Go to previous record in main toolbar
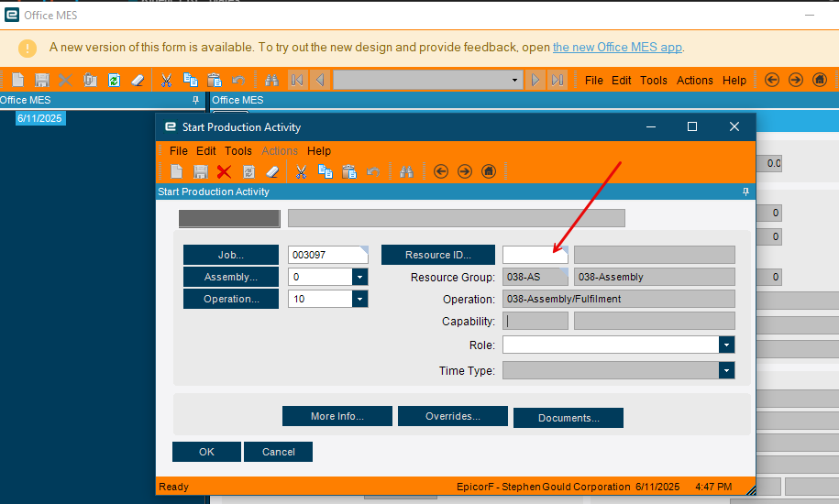This screenshot has height=504, width=839. pos(320,80)
